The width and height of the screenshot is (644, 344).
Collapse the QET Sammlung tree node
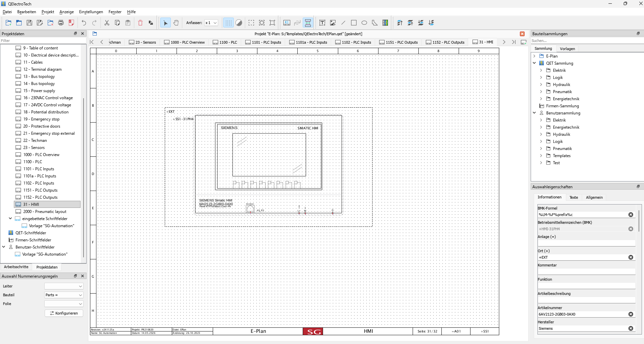point(534,63)
